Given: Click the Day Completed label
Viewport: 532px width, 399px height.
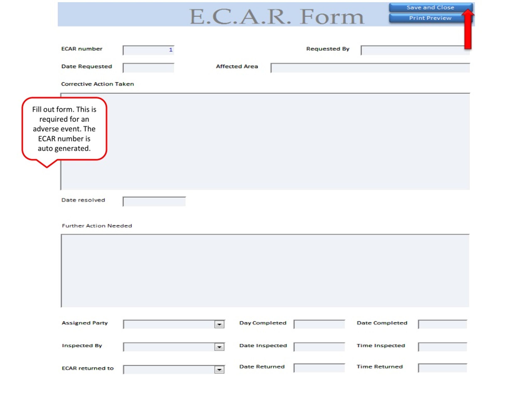Looking at the screenshot, I should 263,323.
